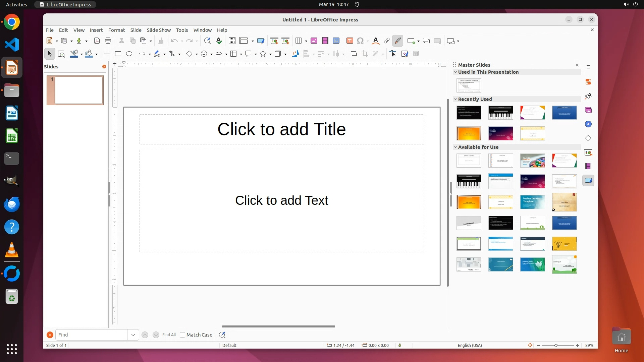Image resolution: width=644 pixels, height=362 pixels.
Task: Select the Ellipse drawing tool
Action: [129, 54]
